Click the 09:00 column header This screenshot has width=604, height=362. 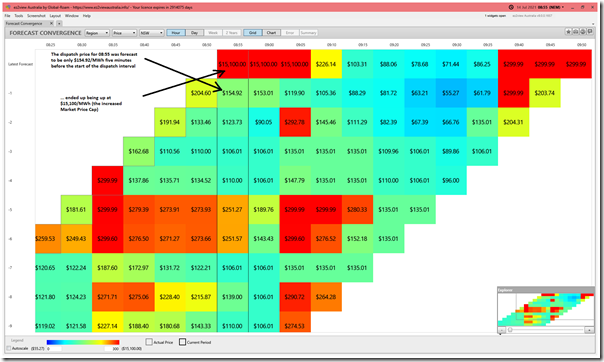pos(269,45)
